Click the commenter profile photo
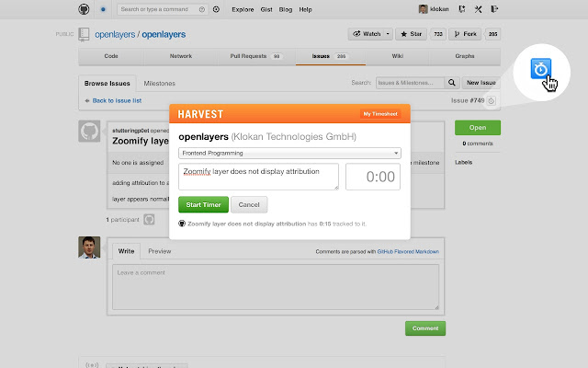Image resolution: width=588 pixels, height=368 pixels. (89, 247)
